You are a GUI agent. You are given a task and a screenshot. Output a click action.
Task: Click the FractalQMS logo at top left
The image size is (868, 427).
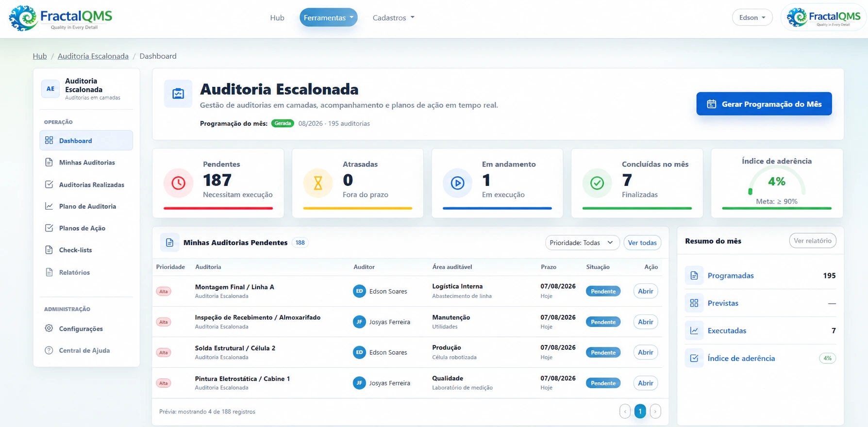(x=61, y=18)
